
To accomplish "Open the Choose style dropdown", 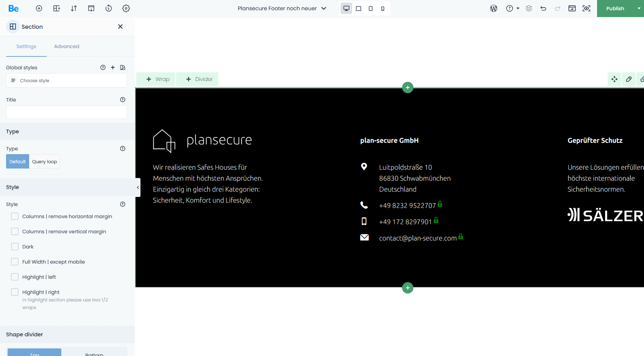I will (67, 81).
